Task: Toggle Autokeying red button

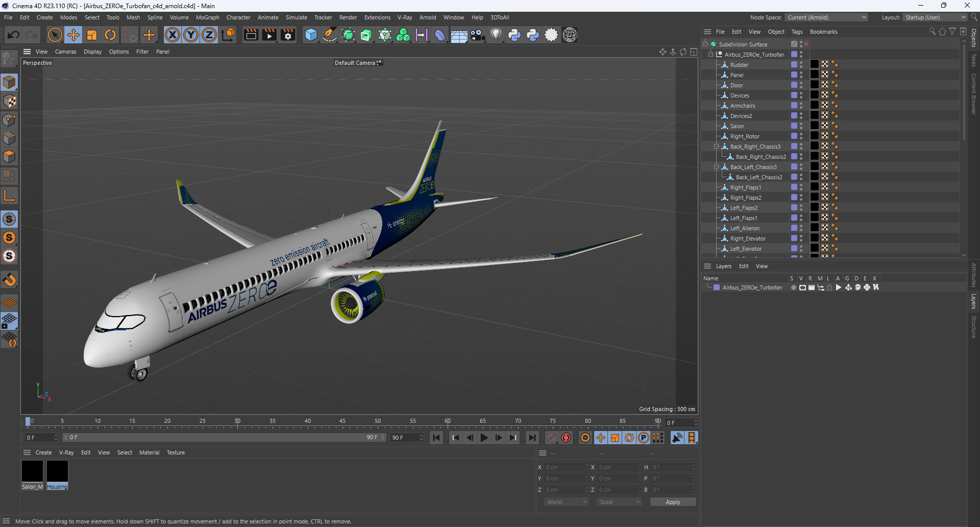Action: (566, 438)
